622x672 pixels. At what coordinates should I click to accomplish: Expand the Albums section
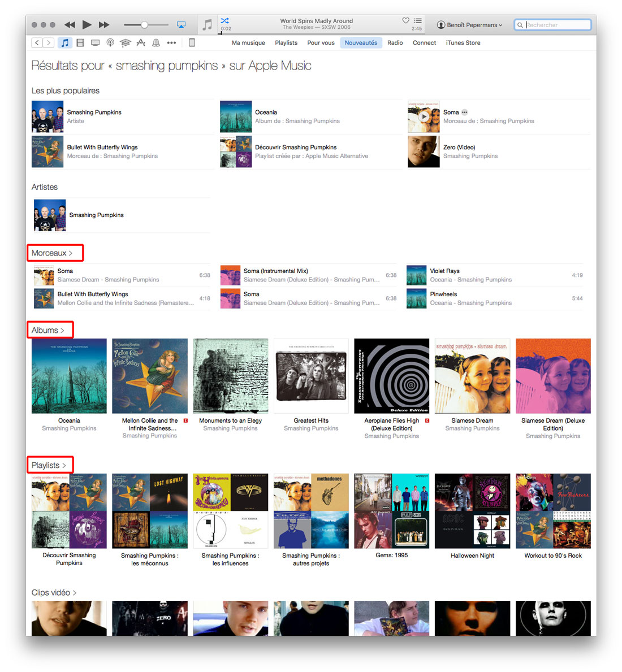pyautogui.click(x=47, y=331)
